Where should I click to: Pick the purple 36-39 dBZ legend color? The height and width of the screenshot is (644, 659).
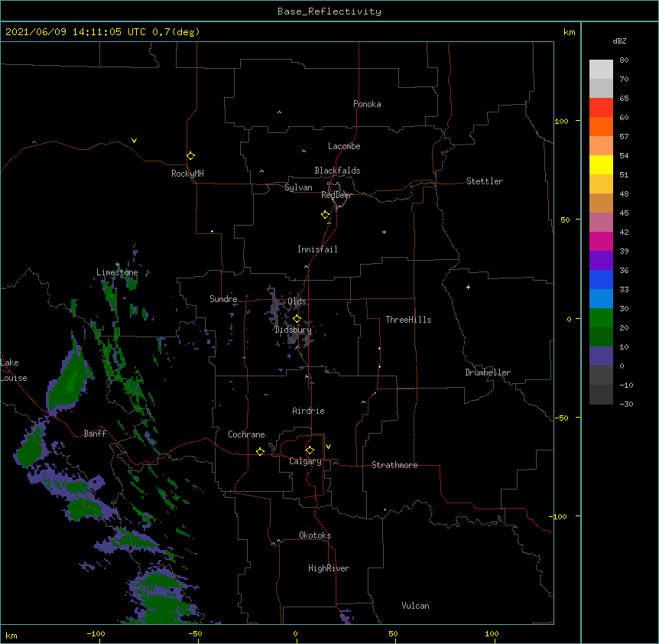(601, 261)
